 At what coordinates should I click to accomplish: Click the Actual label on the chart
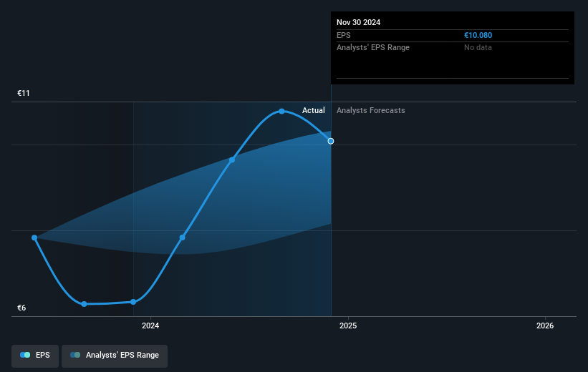pyautogui.click(x=314, y=110)
